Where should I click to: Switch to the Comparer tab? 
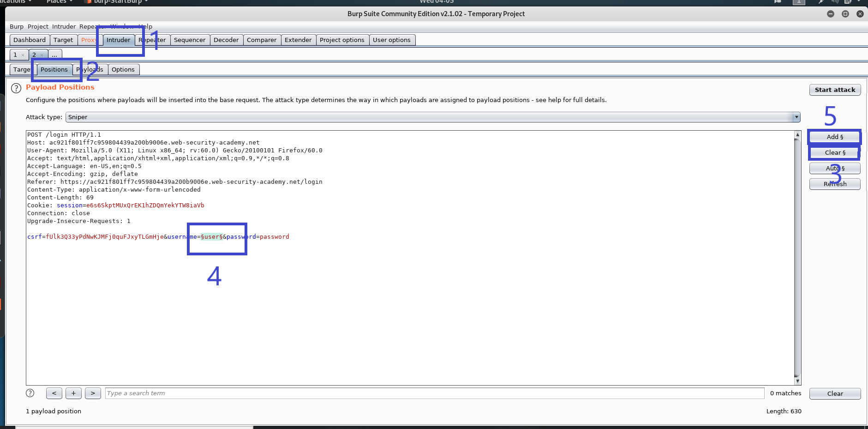click(262, 40)
